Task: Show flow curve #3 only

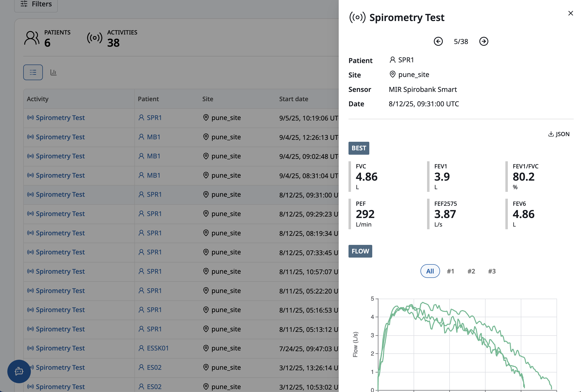Action: click(491, 271)
